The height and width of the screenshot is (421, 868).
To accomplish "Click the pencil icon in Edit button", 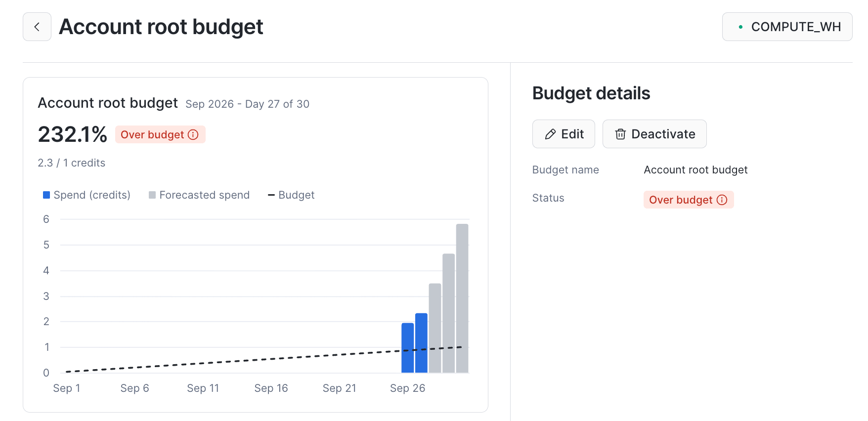I will point(550,134).
